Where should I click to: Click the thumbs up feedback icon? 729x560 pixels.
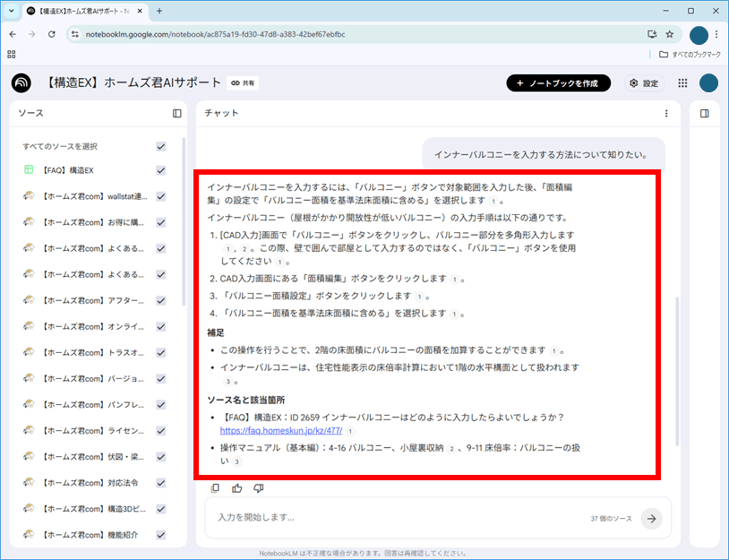pos(237,488)
